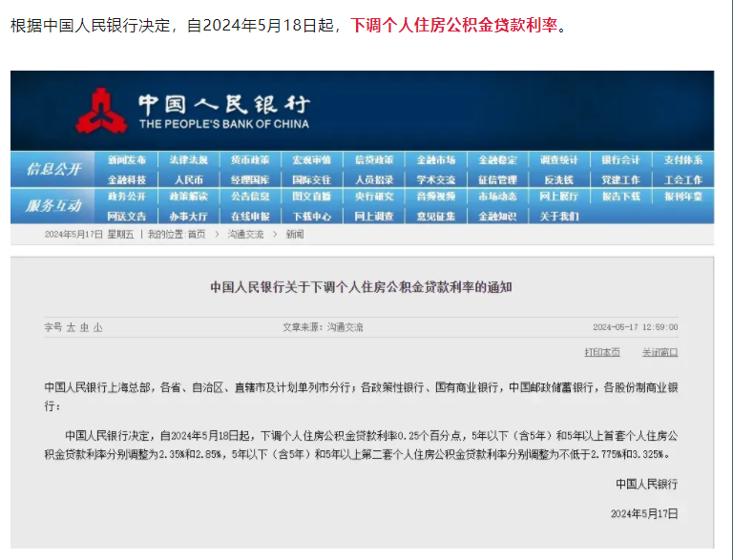Go to the 金融市场 section

pyautogui.click(x=435, y=160)
